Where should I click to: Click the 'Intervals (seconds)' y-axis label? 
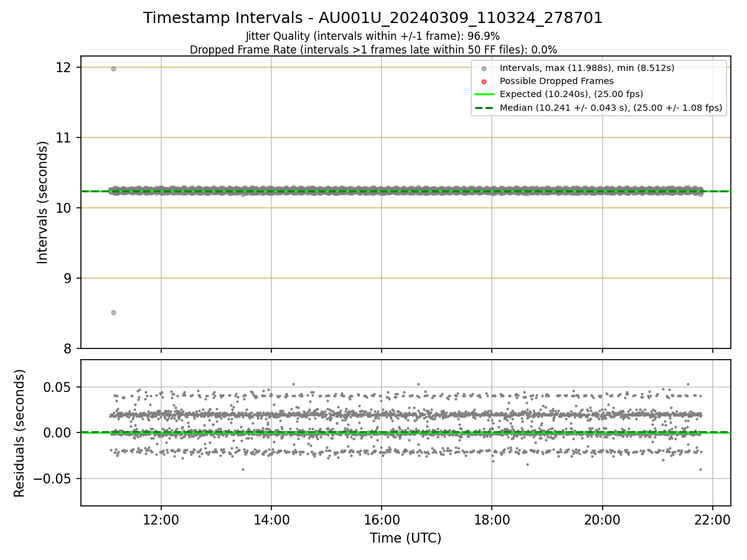(x=42, y=202)
